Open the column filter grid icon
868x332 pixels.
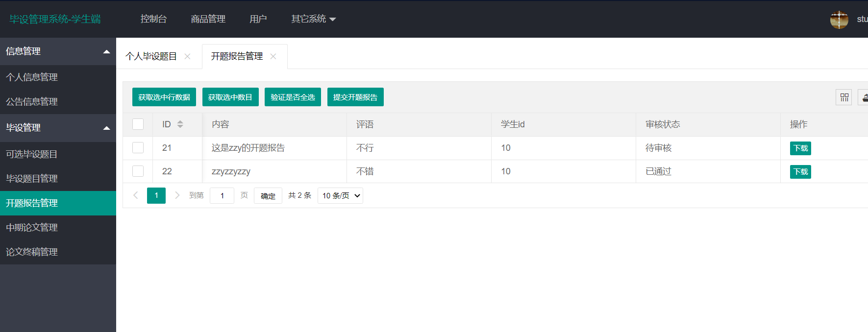(x=844, y=97)
